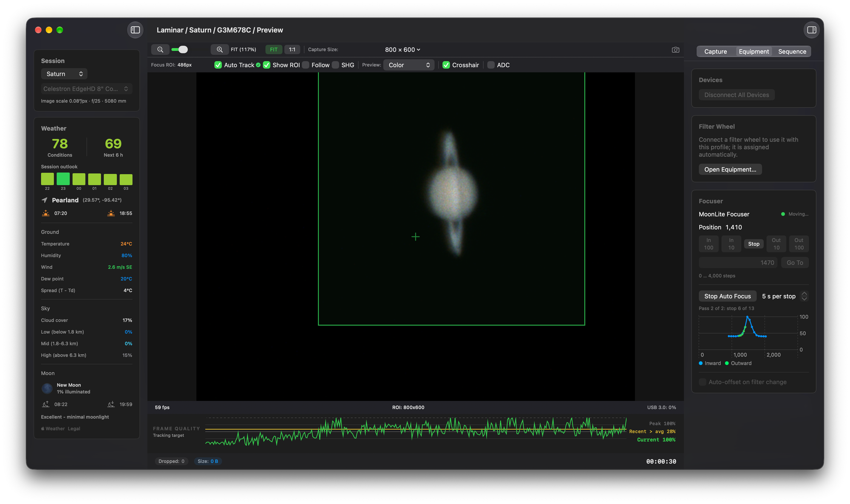Adjust the 5 s per stop stepper
Screen dimensions: 850x504
pos(804,296)
